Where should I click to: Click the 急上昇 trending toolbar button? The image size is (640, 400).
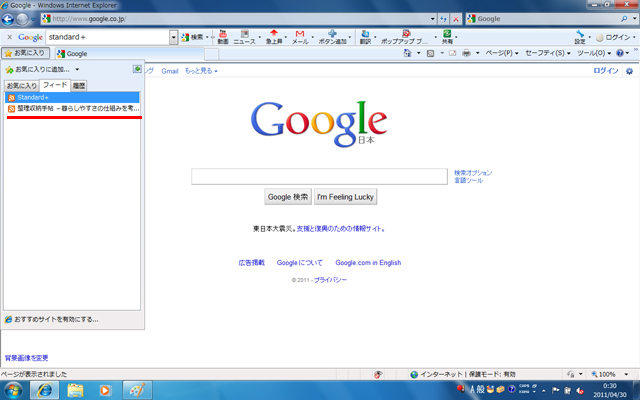[x=274, y=37]
